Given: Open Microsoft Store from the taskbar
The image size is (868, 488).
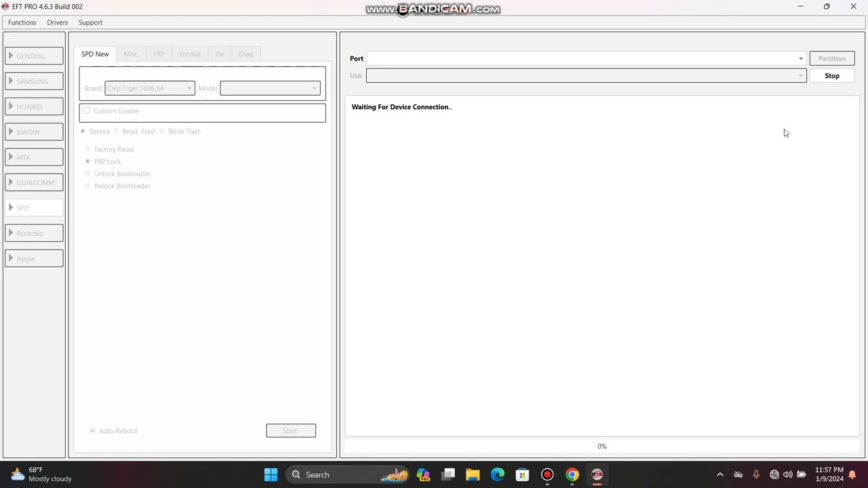Looking at the screenshot, I should [522, 474].
